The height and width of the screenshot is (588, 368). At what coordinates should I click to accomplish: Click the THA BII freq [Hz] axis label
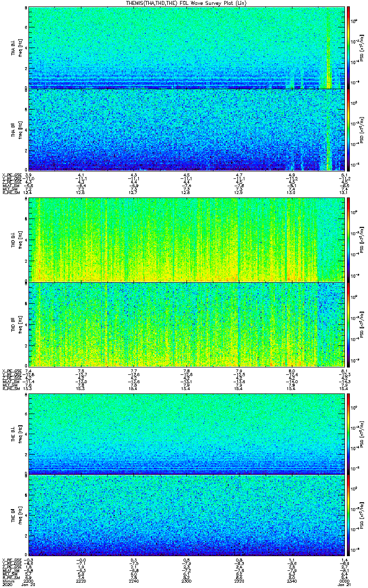pyautogui.click(x=20, y=130)
